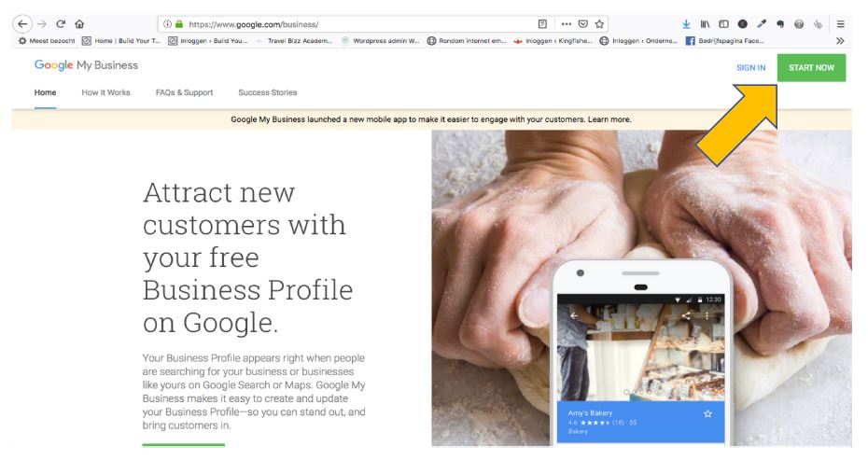Open Bedrijfspagina Facebook bookmark
Image resolution: width=868 pixels, height=460 pixels.
[725, 40]
